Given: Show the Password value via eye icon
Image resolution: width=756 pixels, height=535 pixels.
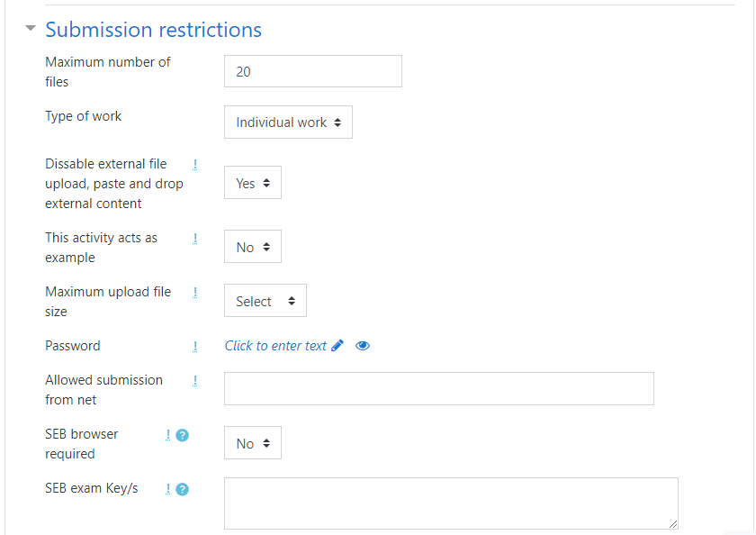Looking at the screenshot, I should [363, 345].
